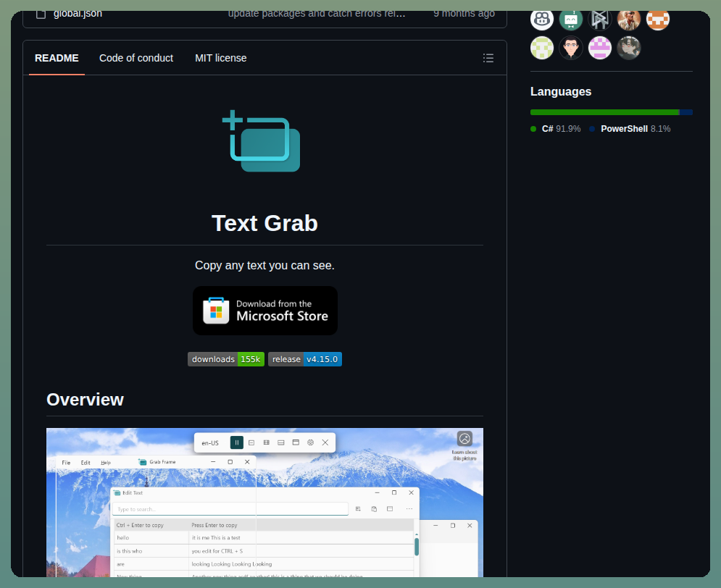
Task: Click the downloads 155k badge
Action: (x=226, y=359)
